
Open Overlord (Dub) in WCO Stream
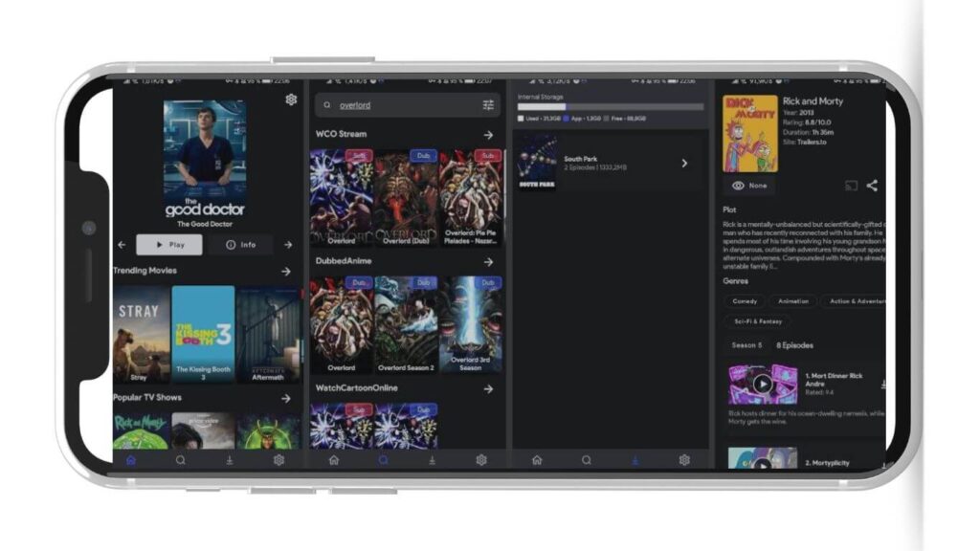click(406, 197)
